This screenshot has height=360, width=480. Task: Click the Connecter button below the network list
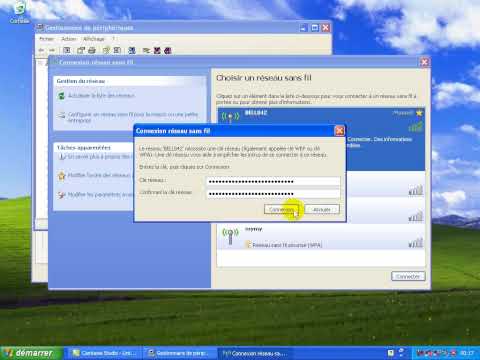pyautogui.click(x=408, y=276)
